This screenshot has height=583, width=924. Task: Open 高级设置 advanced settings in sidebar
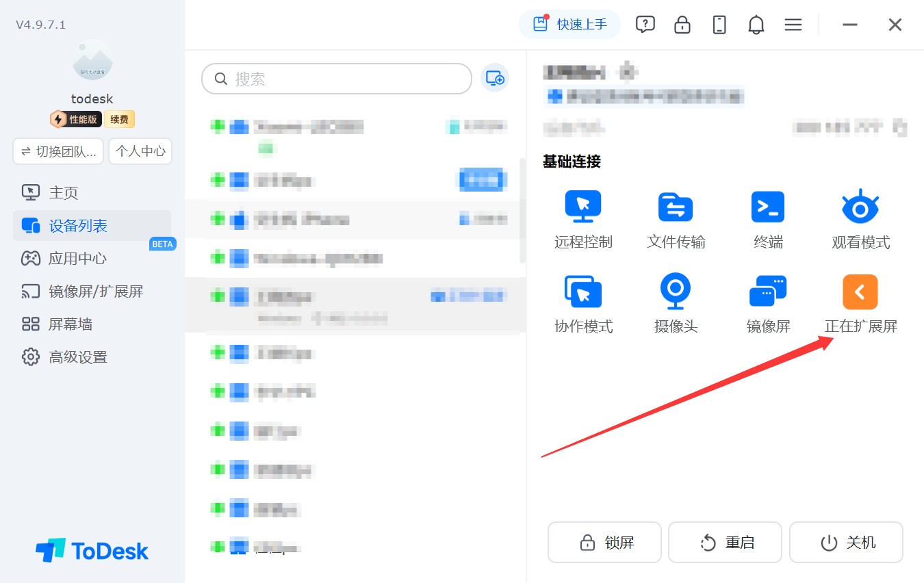(x=92, y=357)
